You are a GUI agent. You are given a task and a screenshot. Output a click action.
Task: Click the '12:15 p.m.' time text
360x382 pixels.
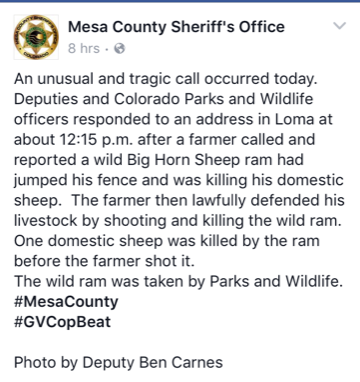point(97,140)
